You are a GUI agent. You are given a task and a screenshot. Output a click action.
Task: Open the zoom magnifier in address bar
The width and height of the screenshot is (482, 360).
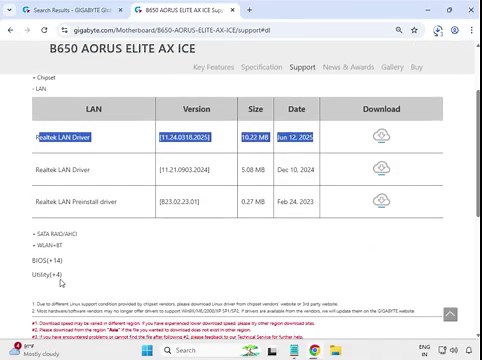pos(399,30)
